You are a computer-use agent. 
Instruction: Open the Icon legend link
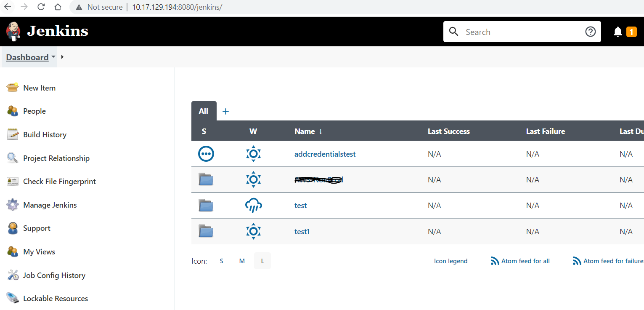[451, 261]
